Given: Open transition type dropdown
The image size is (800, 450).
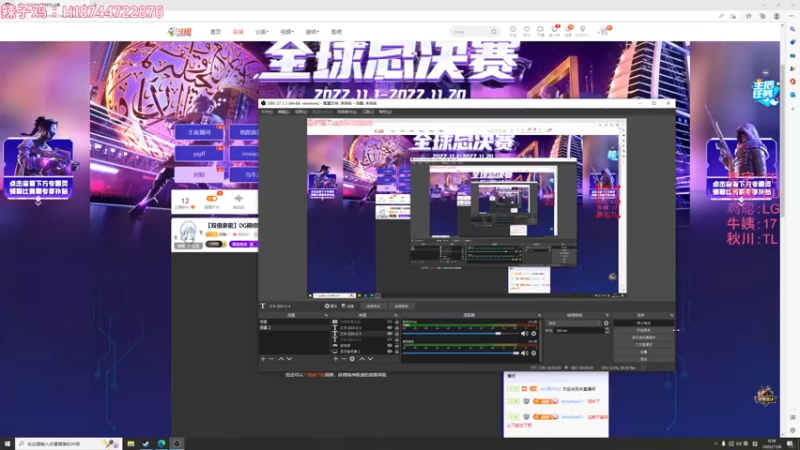Looking at the screenshot, I should 574,323.
